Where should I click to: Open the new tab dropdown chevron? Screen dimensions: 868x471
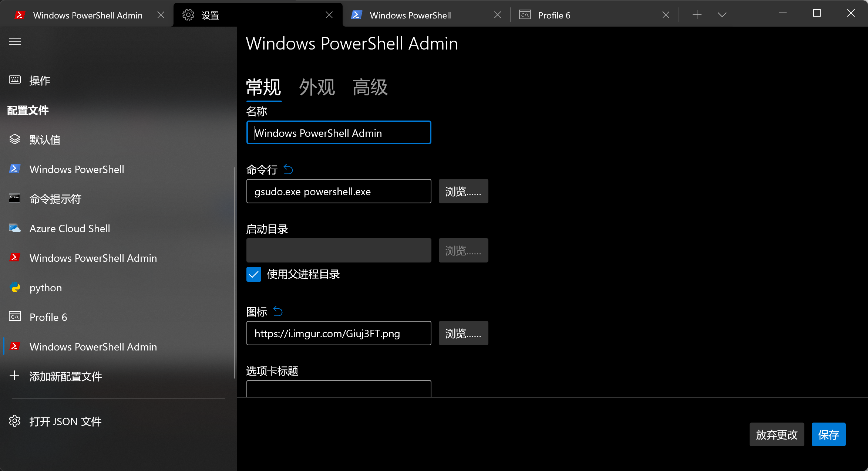tap(722, 15)
